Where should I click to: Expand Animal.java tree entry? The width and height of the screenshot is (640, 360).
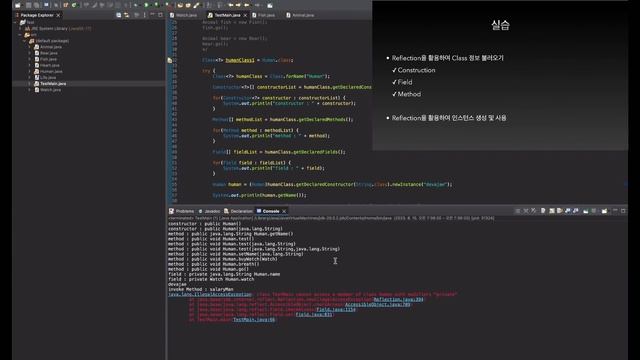[x=29, y=47]
